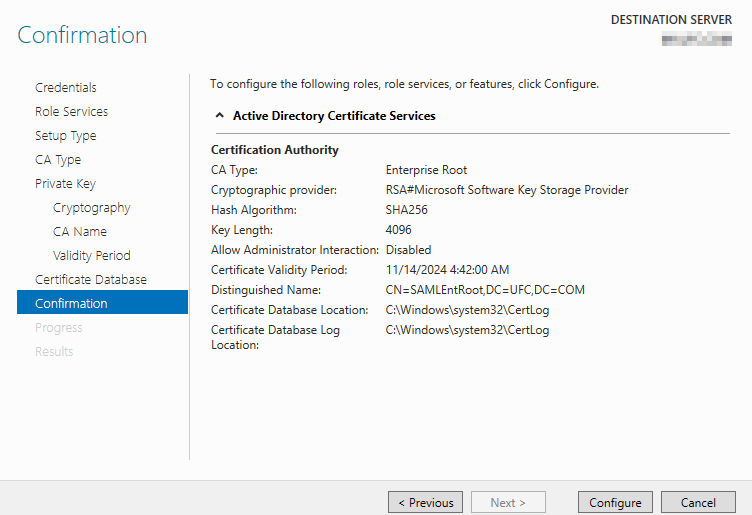Go to the Credentials step
The width and height of the screenshot is (752, 515).
coord(66,88)
